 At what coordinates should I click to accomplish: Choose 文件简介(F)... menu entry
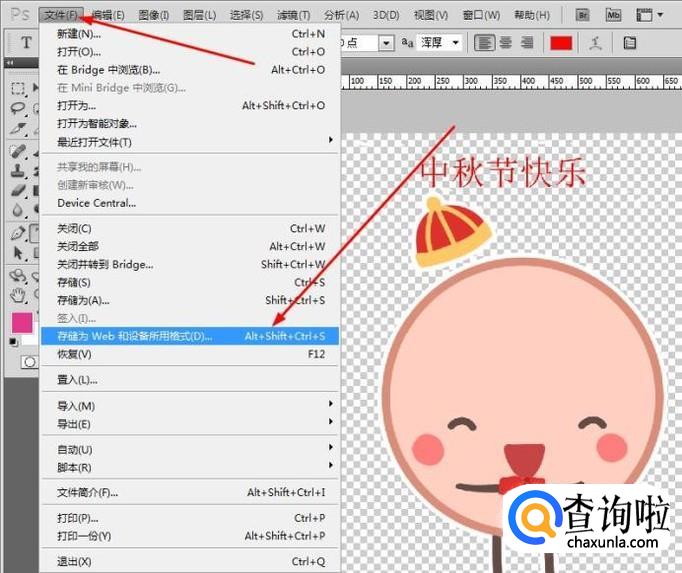tap(190, 493)
